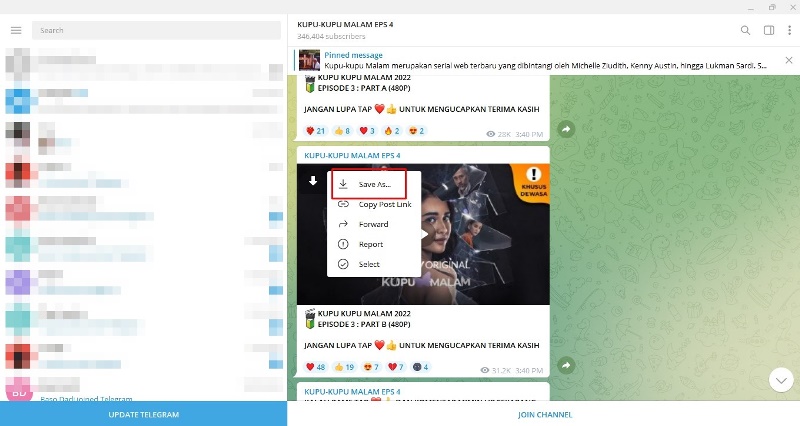The height and width of the screenshot is (426, 800).
Task: Toggle heart reaction showing 3
Action: click(367, 131)
